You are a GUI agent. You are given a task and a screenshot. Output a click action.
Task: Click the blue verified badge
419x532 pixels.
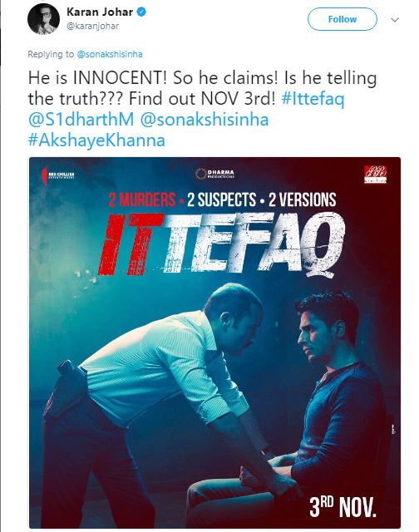coord(141,12)
